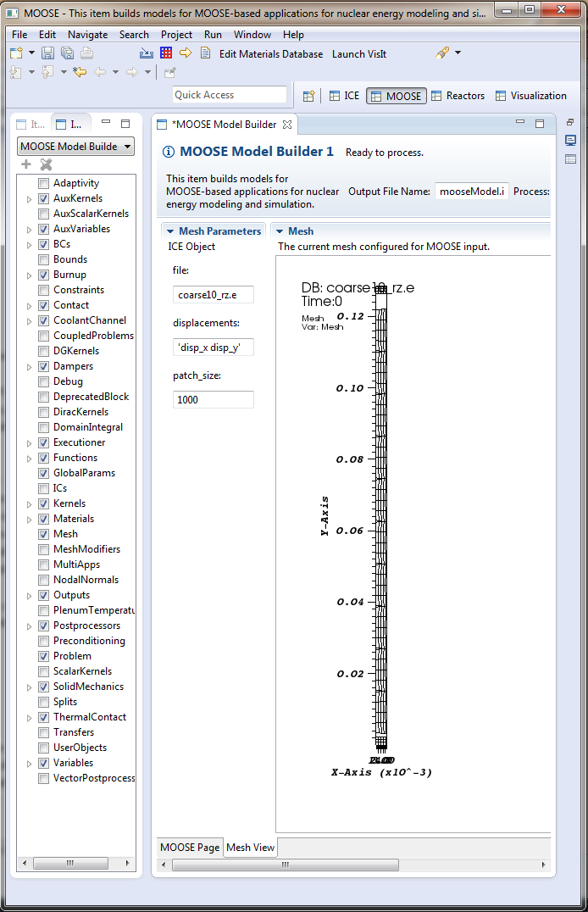
Task: Toggle the Transfers checkbox
Action: [43, 732]
